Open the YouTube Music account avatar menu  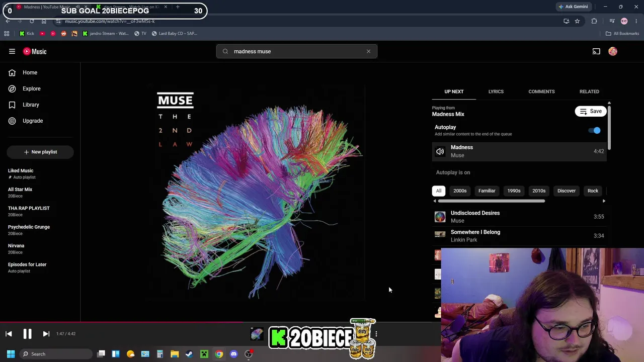point(613,51)
